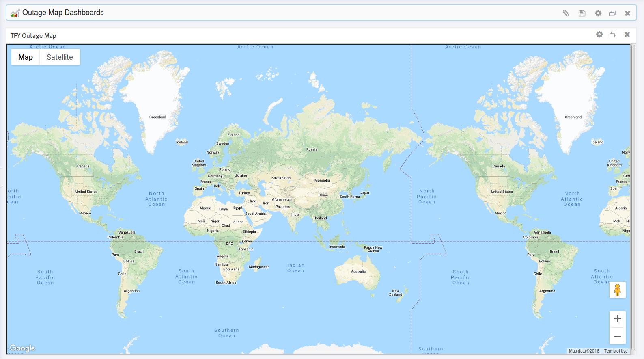Screen dimensions: 644x359
Task: Click the Map data ©2018 attribution
Action: click(x=584, y=351)
